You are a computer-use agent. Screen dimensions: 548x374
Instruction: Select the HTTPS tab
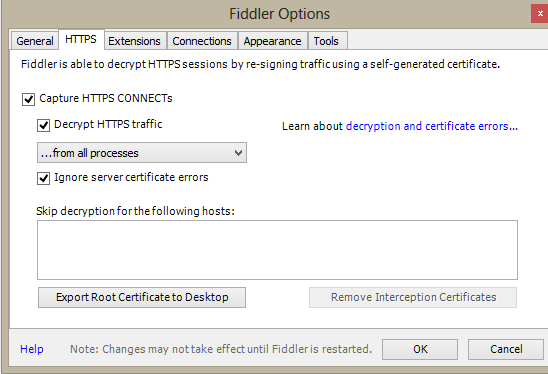click(x=81, y=39)
